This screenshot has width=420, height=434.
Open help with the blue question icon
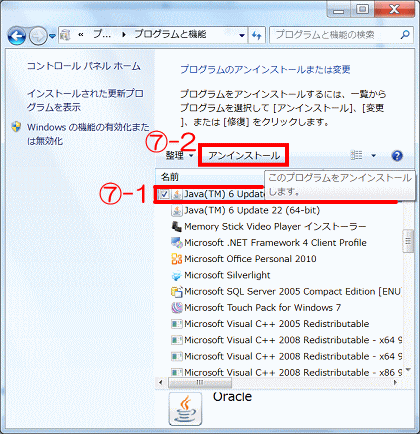point(397,155)
